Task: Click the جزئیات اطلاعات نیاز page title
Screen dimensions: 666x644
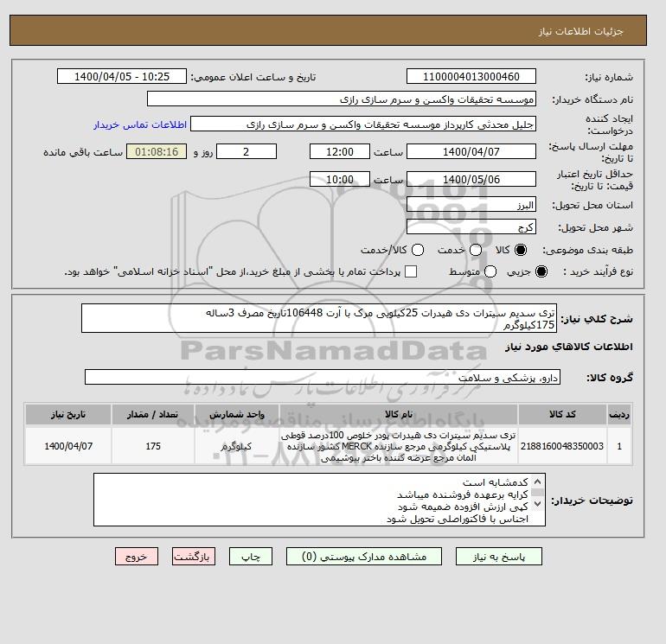Action: pos(580,31)
